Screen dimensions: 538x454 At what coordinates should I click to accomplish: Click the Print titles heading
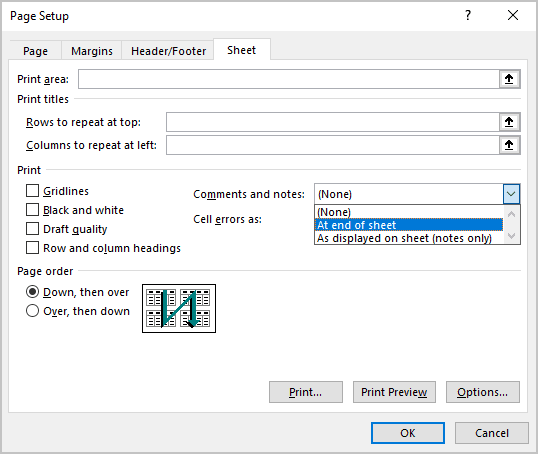click(x=43, y=99)
